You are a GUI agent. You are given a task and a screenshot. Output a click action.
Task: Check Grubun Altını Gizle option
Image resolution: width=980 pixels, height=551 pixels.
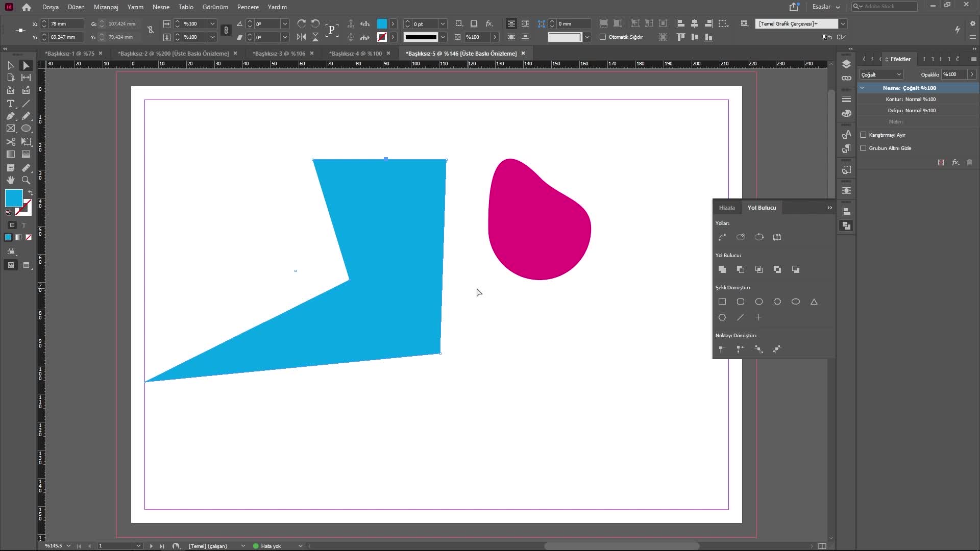click(x=864, y=148)
